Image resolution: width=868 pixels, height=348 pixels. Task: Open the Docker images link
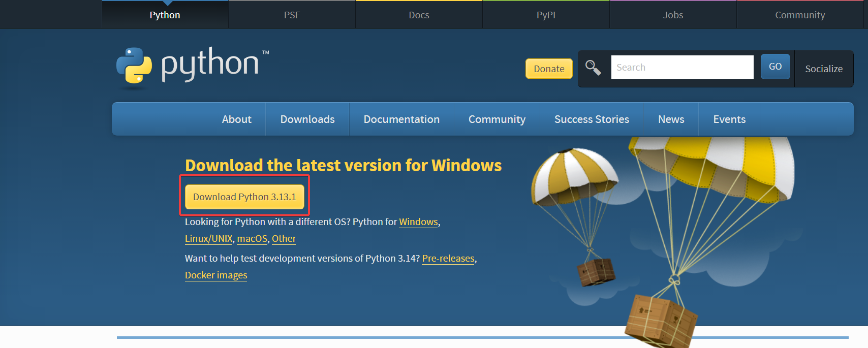tap(216, 275)
